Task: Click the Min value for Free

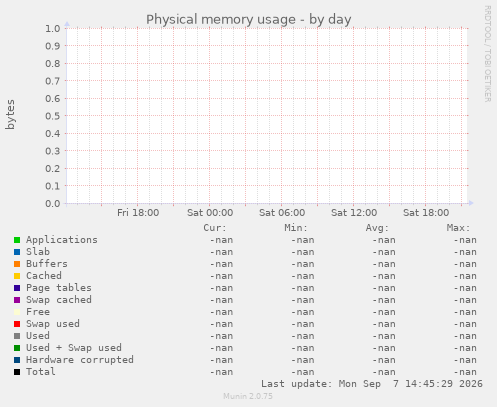Action: point(303,312)
